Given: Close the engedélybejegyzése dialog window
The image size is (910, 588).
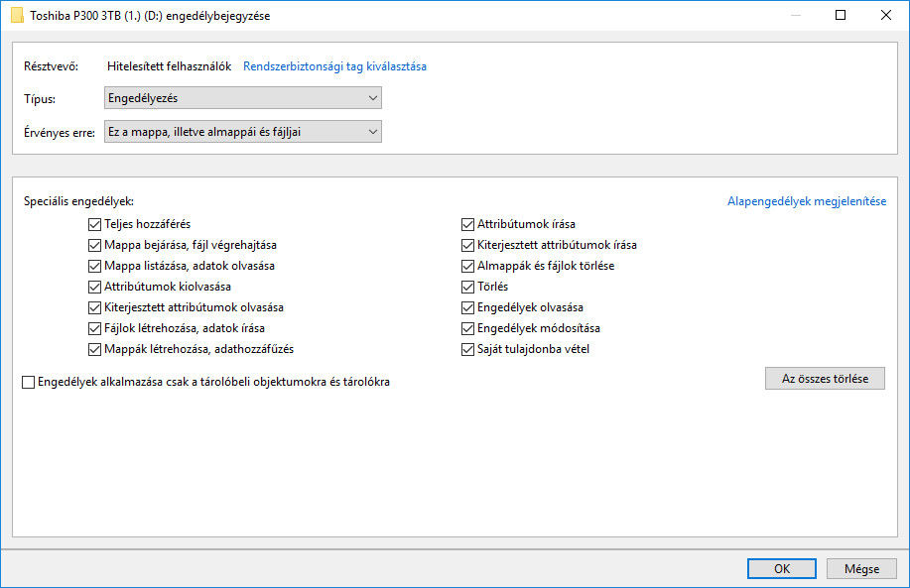Looking at the screenshot, I should [885, 15].
